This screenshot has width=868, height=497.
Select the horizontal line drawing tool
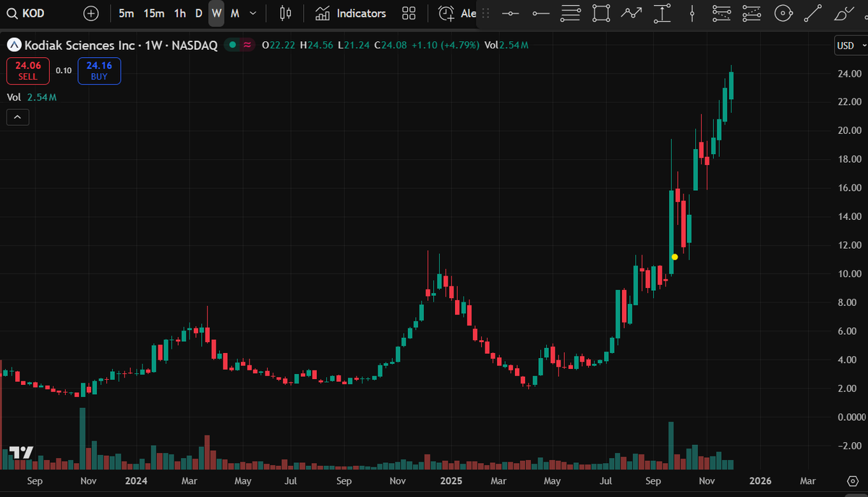pos(511,13)
